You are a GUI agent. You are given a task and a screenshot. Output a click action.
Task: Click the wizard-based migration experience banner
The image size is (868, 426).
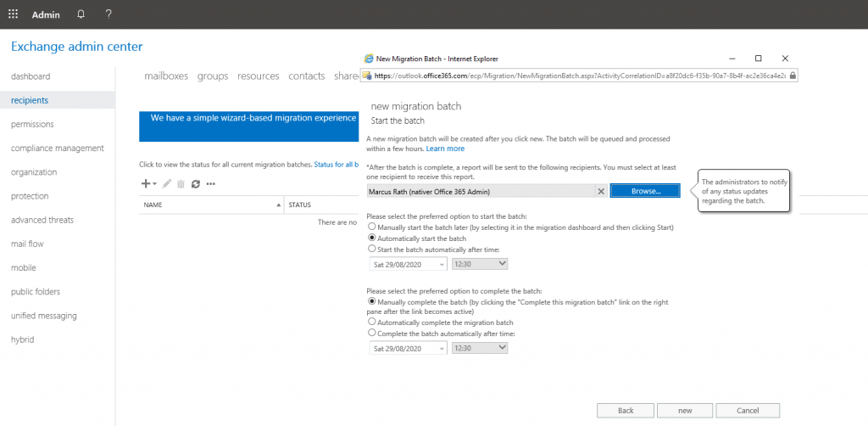tap(248, 126)
